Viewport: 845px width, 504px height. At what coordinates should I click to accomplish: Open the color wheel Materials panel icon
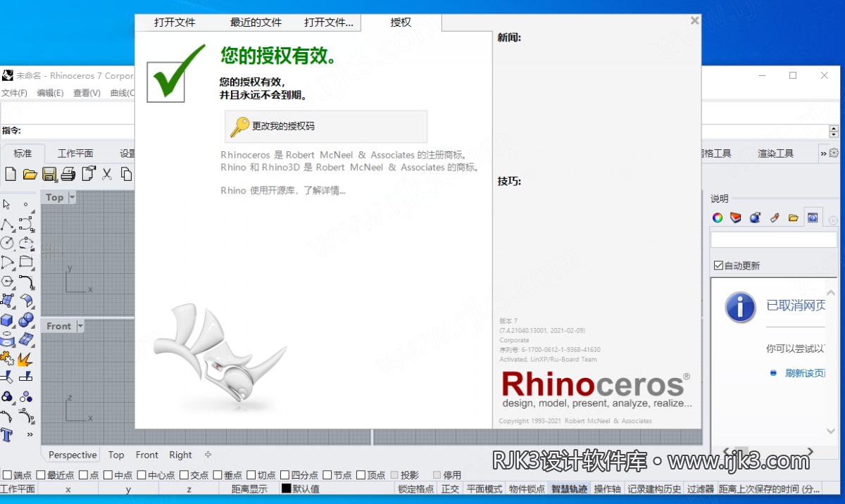tap(717, 218)
